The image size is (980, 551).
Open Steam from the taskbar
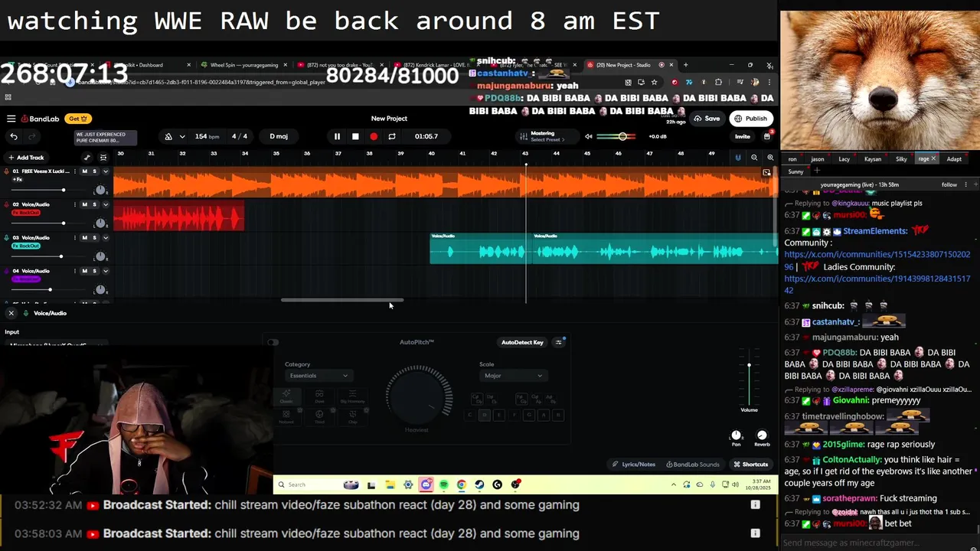(479, 484)
